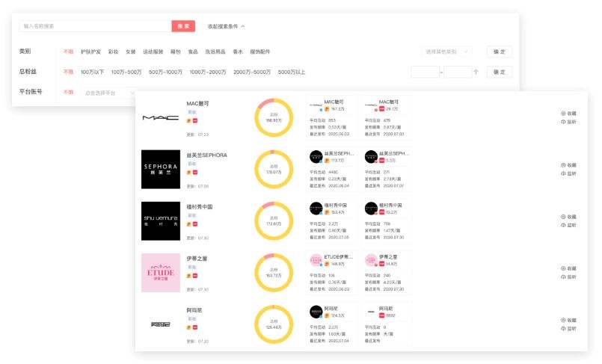Image resolution: width=602 pixels, height=364 pixels.
Task: Select the 香水 category filter
Action: [238, 52]
